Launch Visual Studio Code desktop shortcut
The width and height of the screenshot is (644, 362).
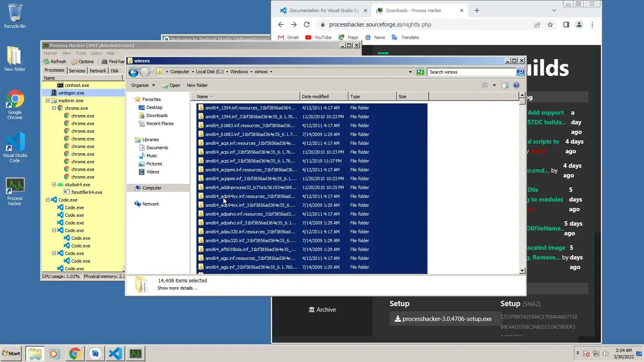pyautogui.click(x=15, y=148)
